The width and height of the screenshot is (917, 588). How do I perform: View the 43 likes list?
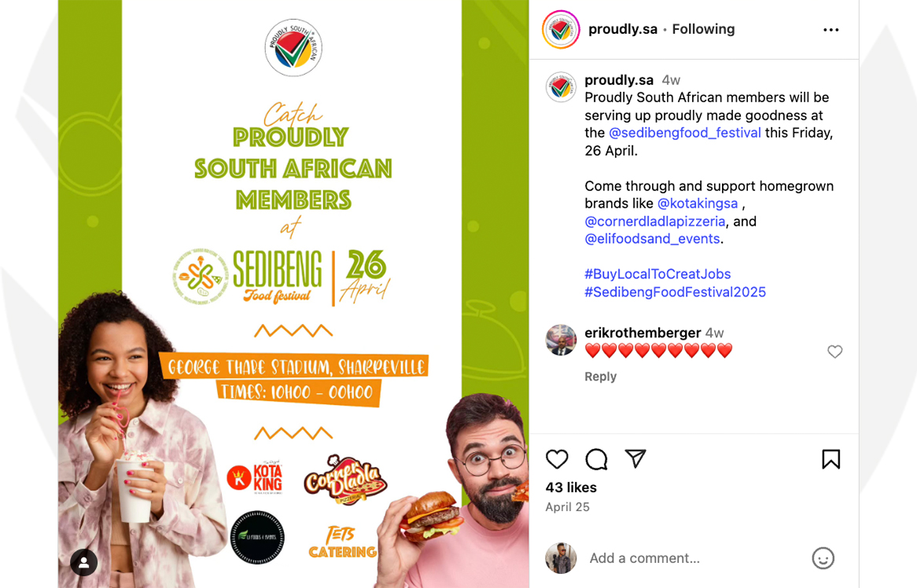pos(571,487)
